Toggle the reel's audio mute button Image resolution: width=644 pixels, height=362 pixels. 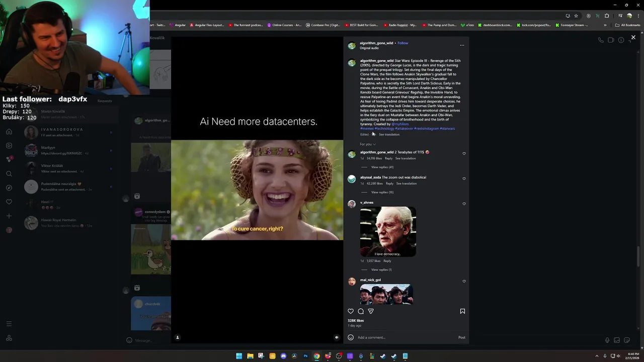point(337,337)
